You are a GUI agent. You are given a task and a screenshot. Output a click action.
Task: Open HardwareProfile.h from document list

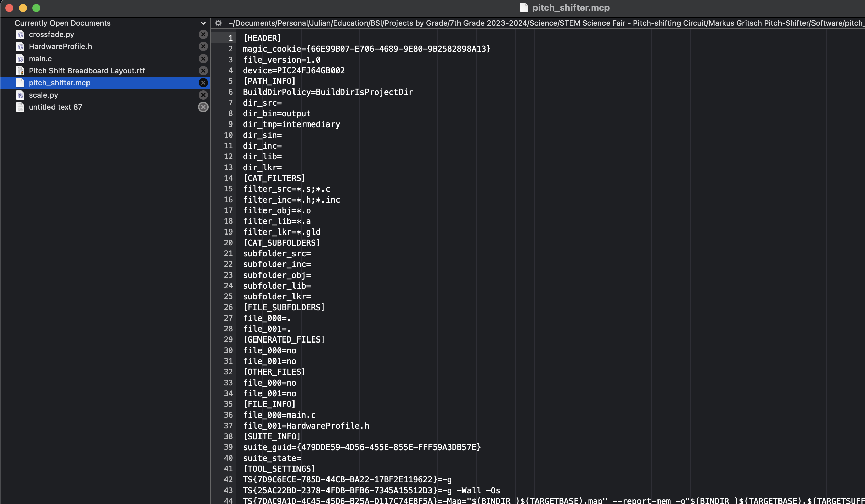click(x=60, y=46)
